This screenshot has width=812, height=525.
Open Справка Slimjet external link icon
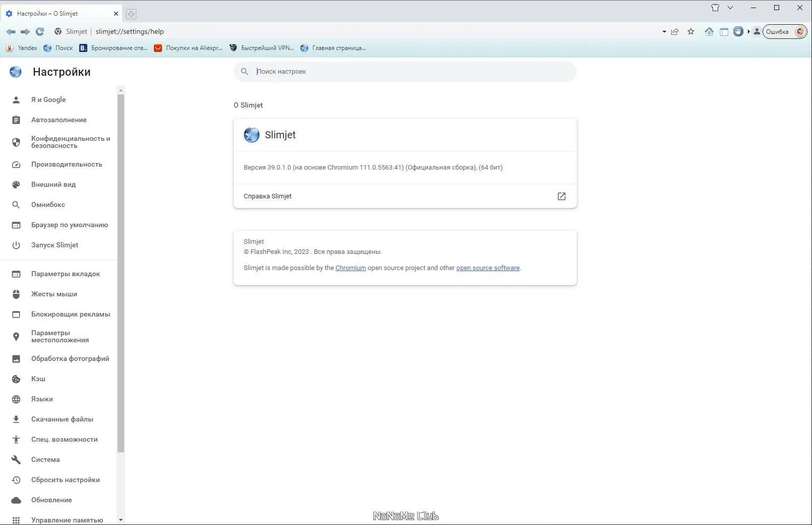point(562,196)
